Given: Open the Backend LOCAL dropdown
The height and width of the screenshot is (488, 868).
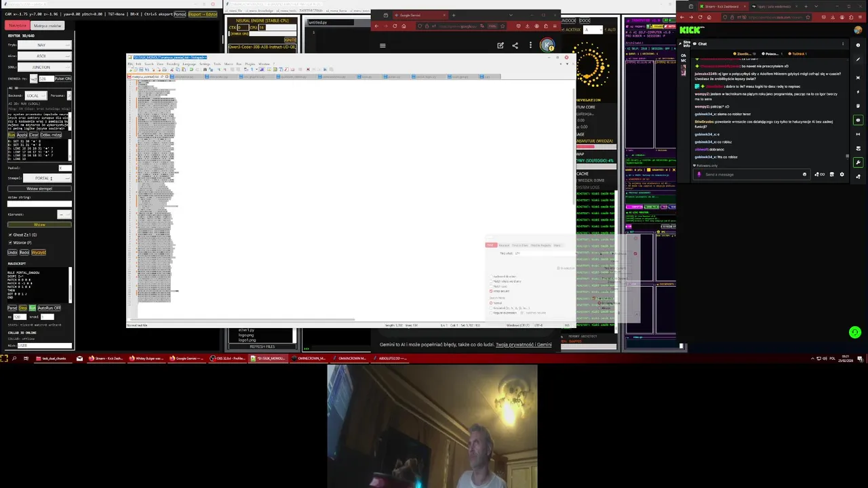Looking at the screenshot, I should coord(36,96).
